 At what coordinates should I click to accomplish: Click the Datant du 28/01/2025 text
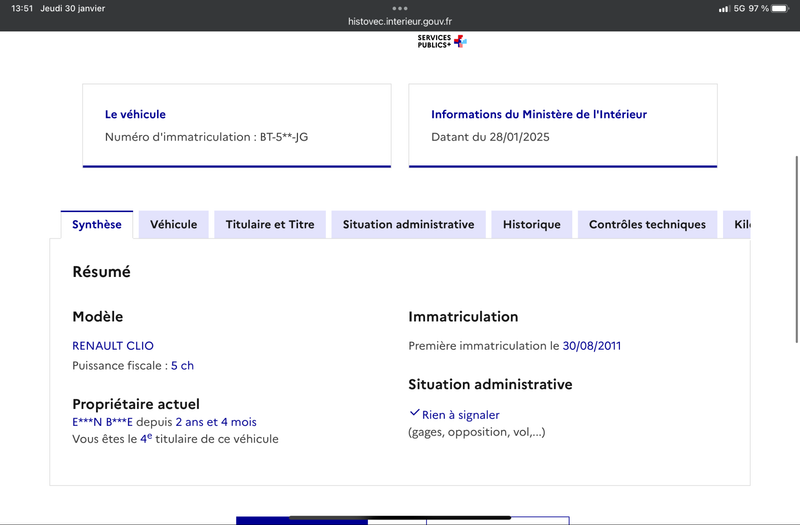[x=490, y=137]
